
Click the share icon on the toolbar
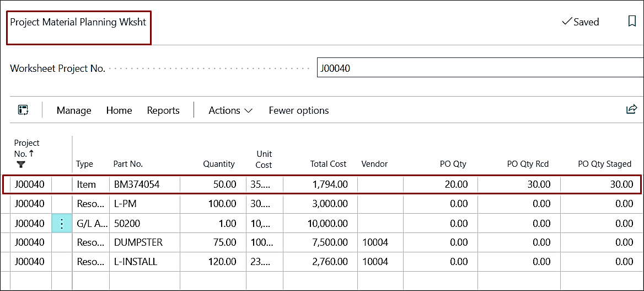[x=631, y=109]
